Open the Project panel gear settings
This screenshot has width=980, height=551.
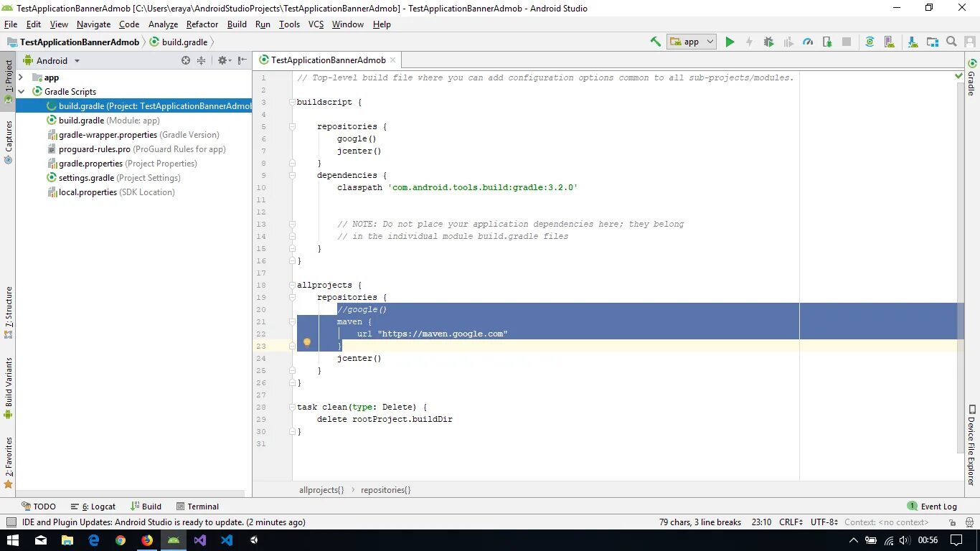tap(224, 61)
